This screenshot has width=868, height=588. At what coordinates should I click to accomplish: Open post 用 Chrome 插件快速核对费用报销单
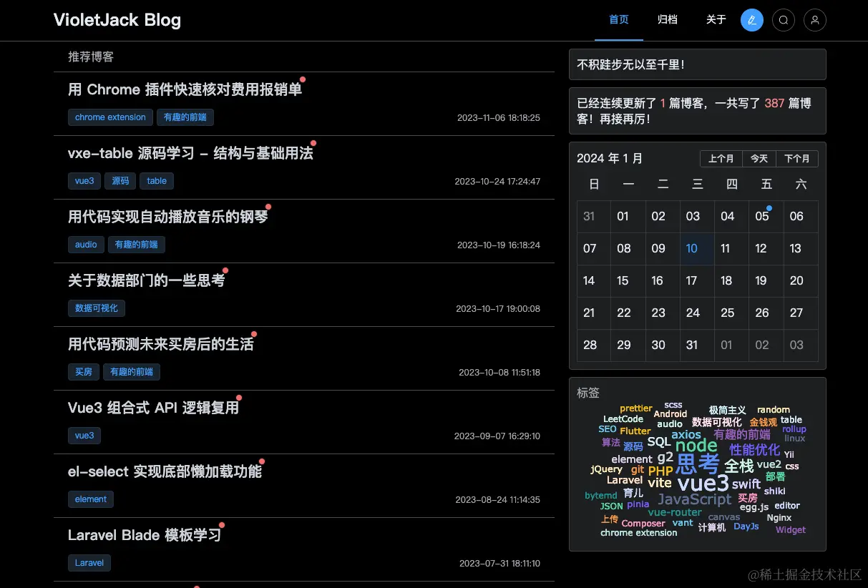point(183,89)
